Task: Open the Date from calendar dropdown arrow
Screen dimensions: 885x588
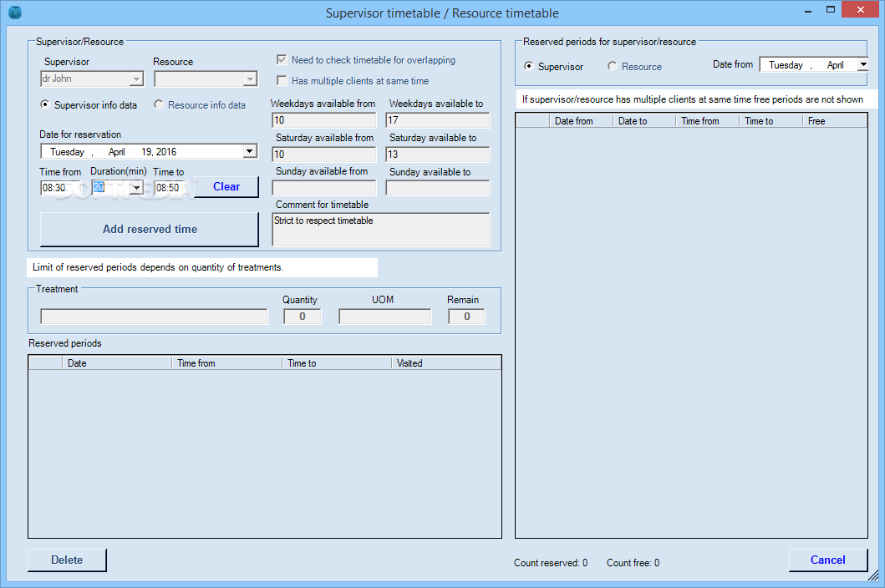Action: [862, 64]
